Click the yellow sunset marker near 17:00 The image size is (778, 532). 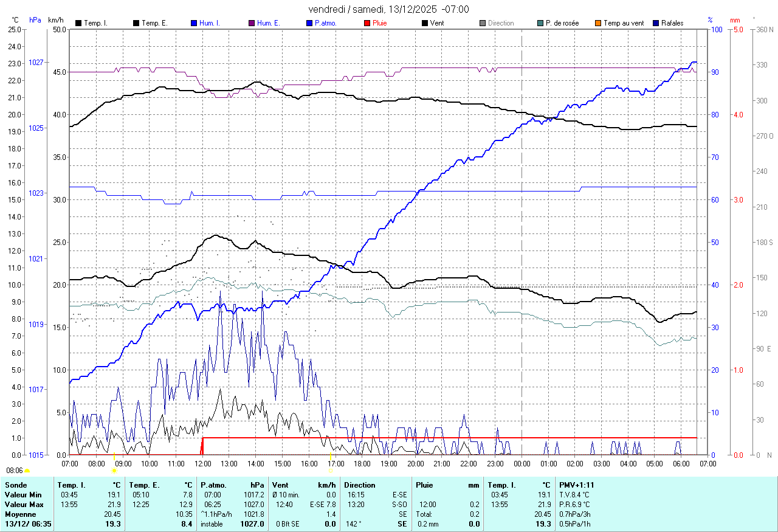[x=331, y=470]
